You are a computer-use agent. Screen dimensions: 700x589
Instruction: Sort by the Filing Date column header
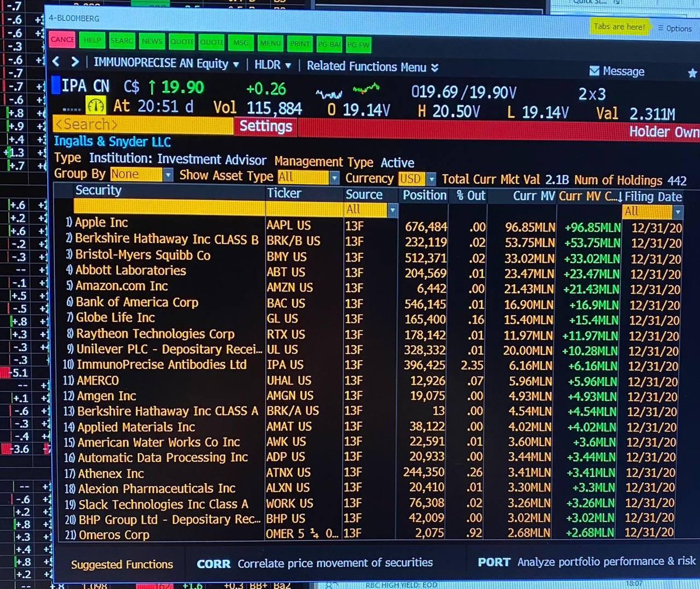[653, 197]
